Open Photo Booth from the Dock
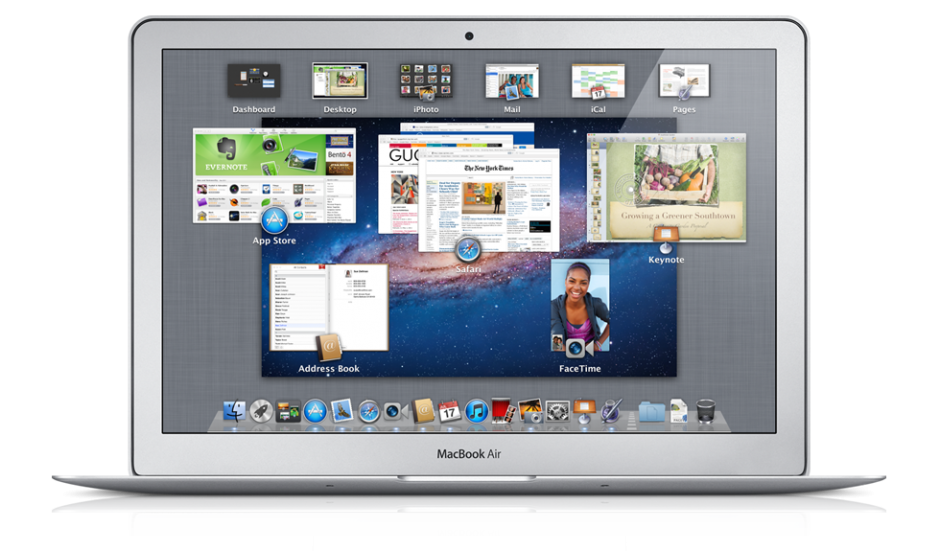 tap(503, 410)
